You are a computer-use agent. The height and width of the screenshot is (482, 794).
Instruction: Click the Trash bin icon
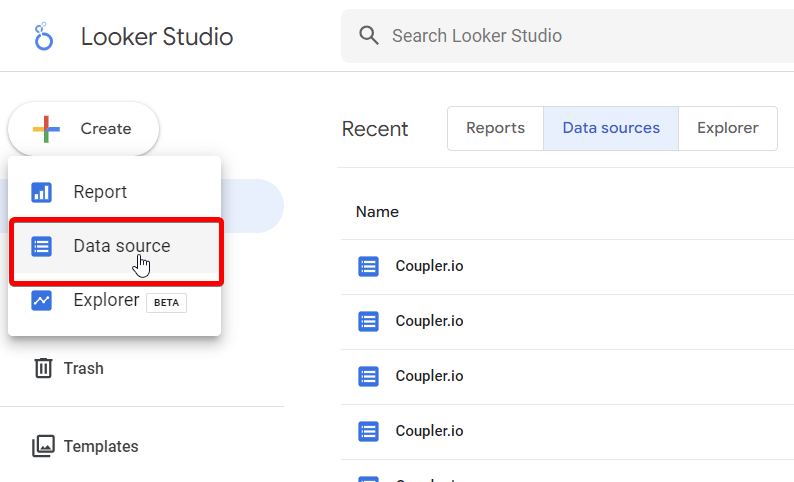pyautogui.click(x=43, y=368)
